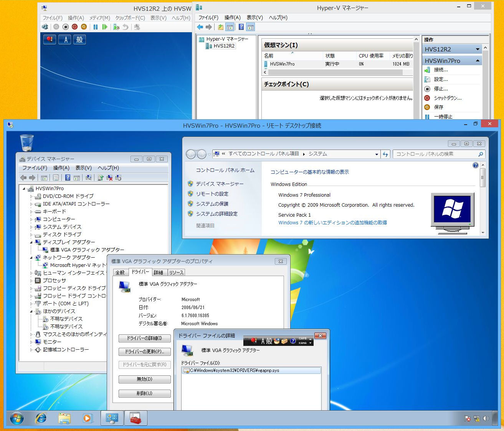The width and height of the screenshot is (504, 431).
Task: Click Hyper-V Manager up-one-level folder icon
Action: pos(220,27)
